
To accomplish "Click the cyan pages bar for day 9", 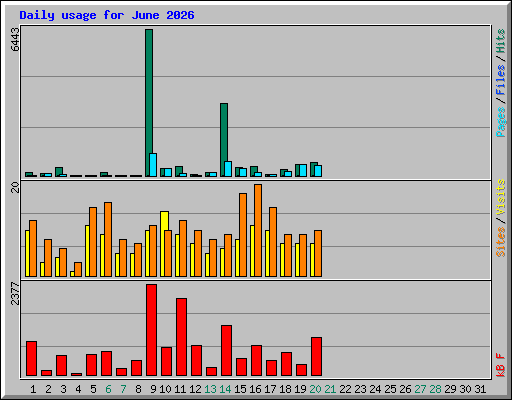I will click(x=153, y=165).
